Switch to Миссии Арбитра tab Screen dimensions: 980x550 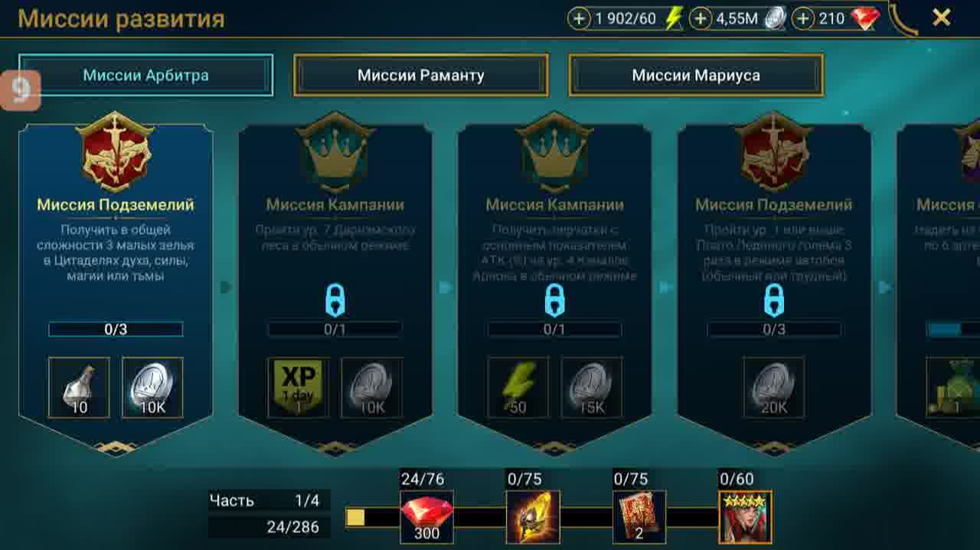coord(145,75)
